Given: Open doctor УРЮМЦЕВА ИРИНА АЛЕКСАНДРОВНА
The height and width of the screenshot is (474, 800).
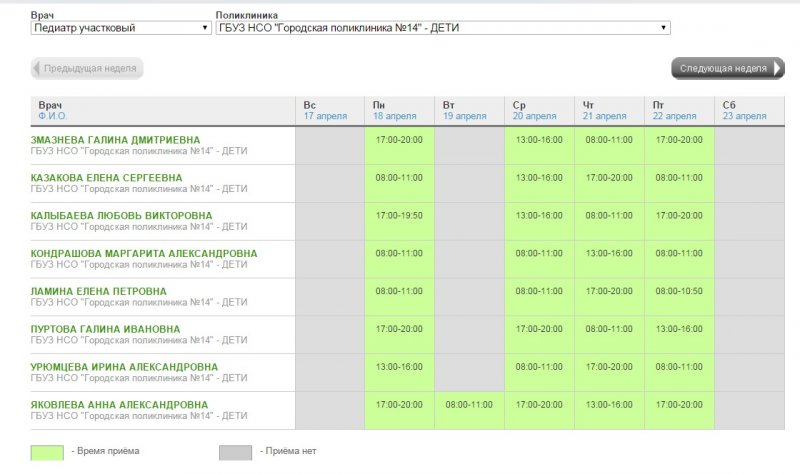Looking at the screenshot, I should [124, 366].
